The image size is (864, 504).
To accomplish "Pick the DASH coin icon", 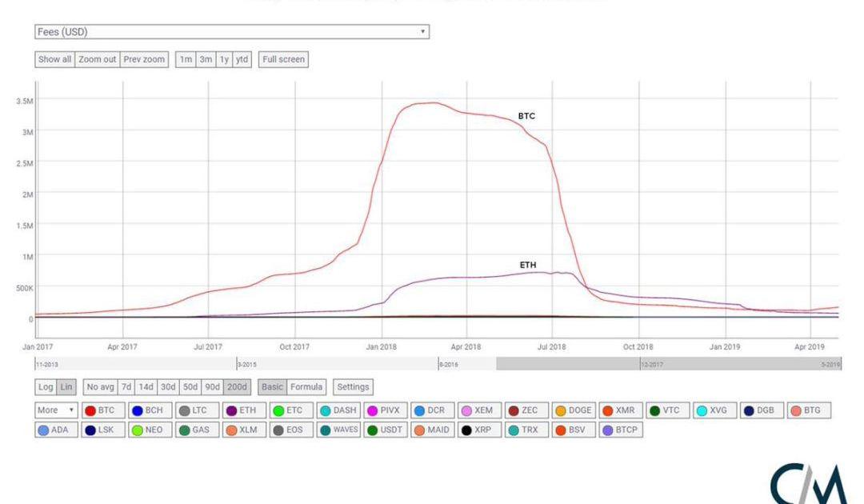I will coord(326,410).
